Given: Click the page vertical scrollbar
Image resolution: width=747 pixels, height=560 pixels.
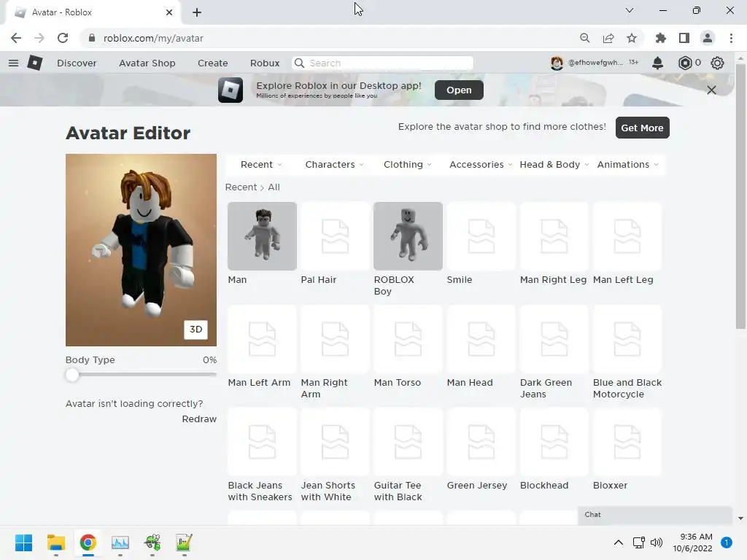Looking at the screenshot, I should [740, 195].
